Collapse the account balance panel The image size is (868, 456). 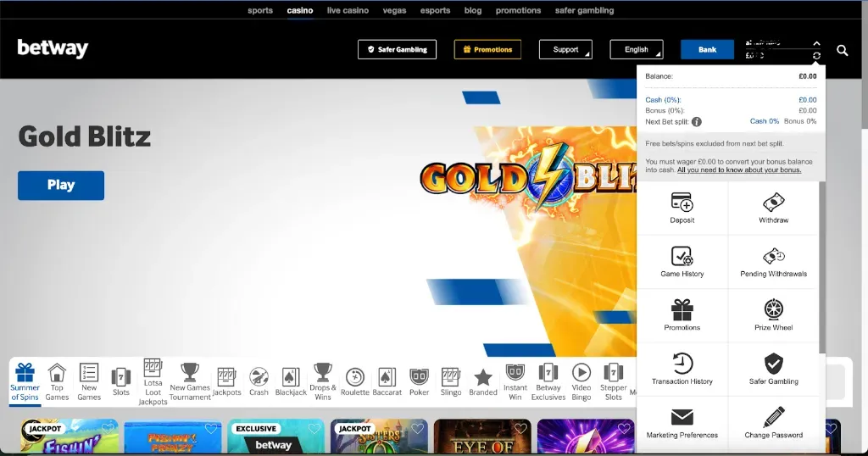[816, 43]
